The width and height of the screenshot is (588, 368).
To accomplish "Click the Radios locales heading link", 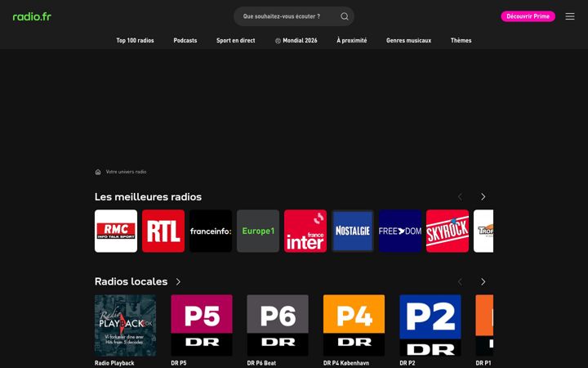I will click(x=131, y=281).
